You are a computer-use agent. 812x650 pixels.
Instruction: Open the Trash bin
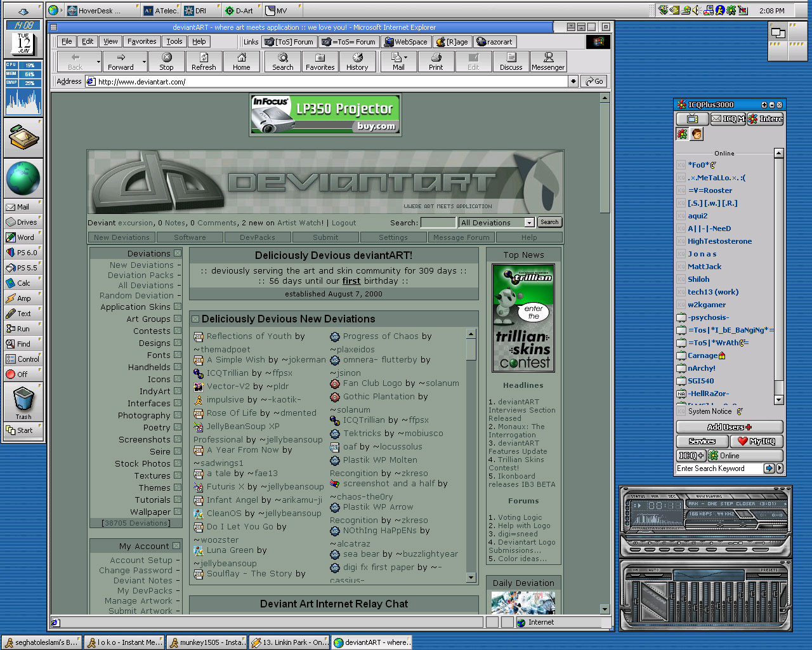click(x=23, y=403)
